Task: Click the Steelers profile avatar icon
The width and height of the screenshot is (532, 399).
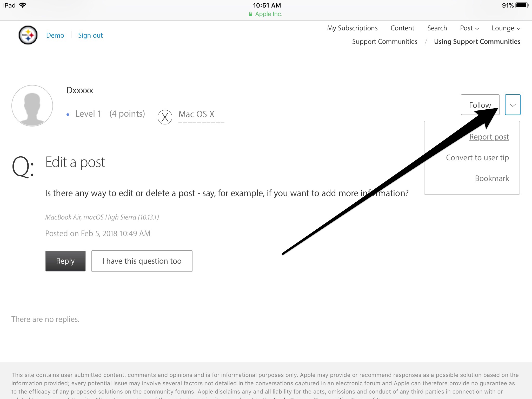Action: [28, 35]
